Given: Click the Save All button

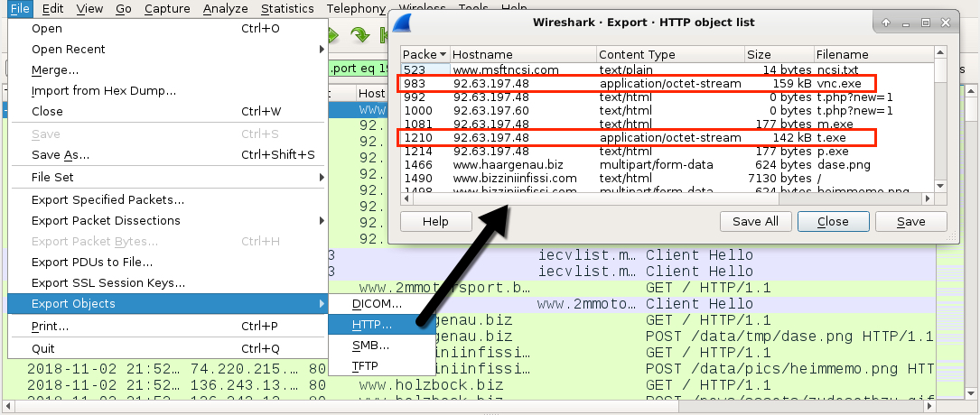Looking at the screenshot, I should tap(756, 222).
